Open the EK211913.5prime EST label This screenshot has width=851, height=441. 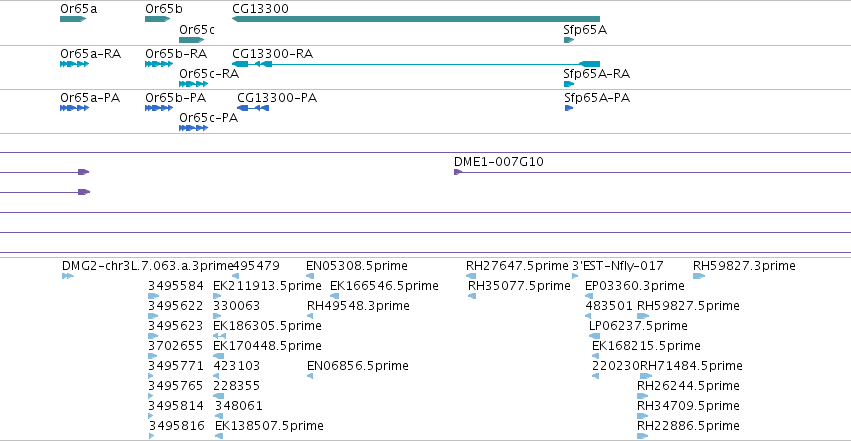pyautogui.click(x=267, y=286)
